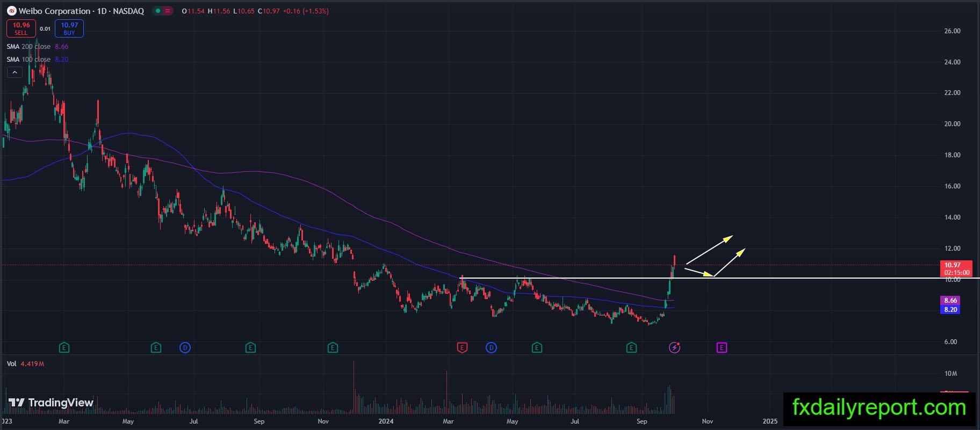Open the blue D dividend marker in 2023
This screenshot has height=430, width=980.
point(185,348)
